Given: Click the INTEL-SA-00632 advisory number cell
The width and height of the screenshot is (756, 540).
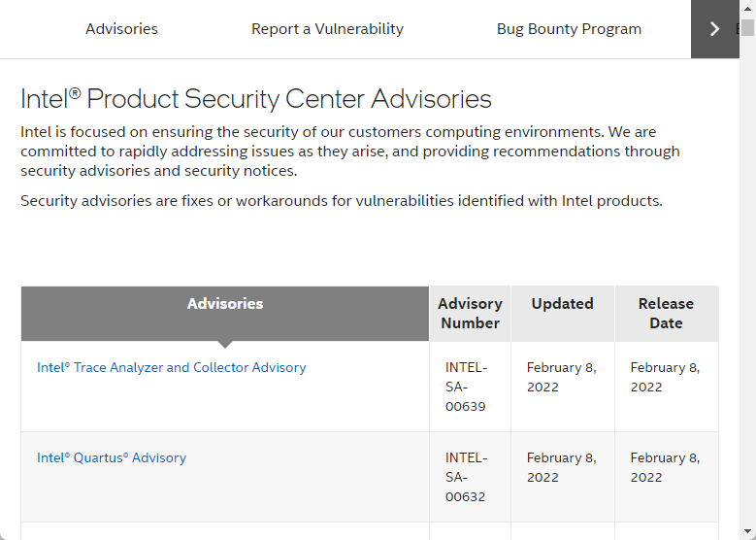Looking at the screenshot, I should [x=467, y=477].
